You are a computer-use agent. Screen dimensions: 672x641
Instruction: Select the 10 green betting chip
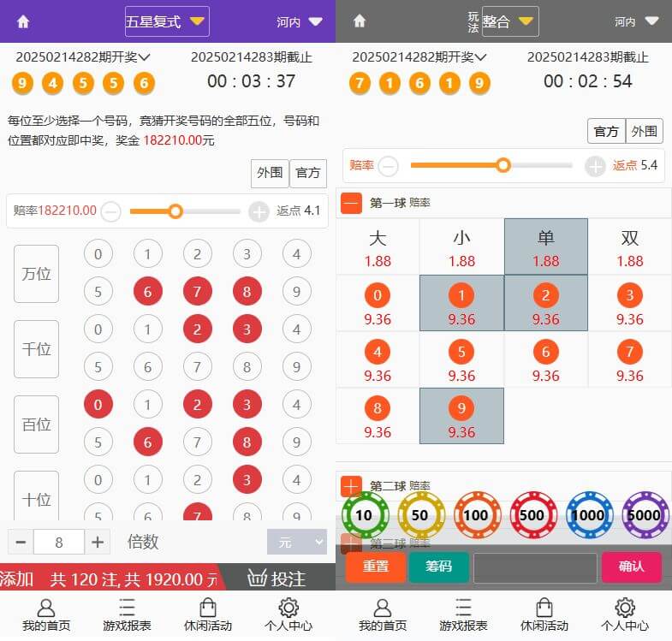click(365, 515)
